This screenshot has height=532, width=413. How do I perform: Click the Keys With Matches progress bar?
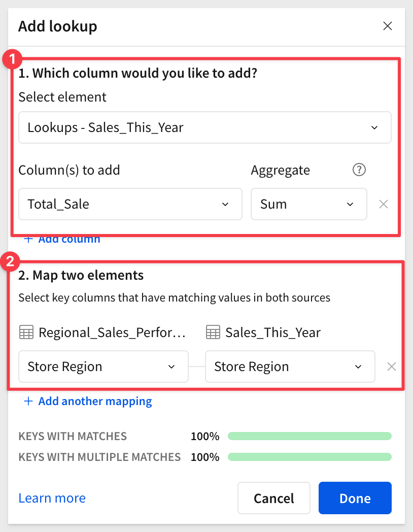[309, 436]
